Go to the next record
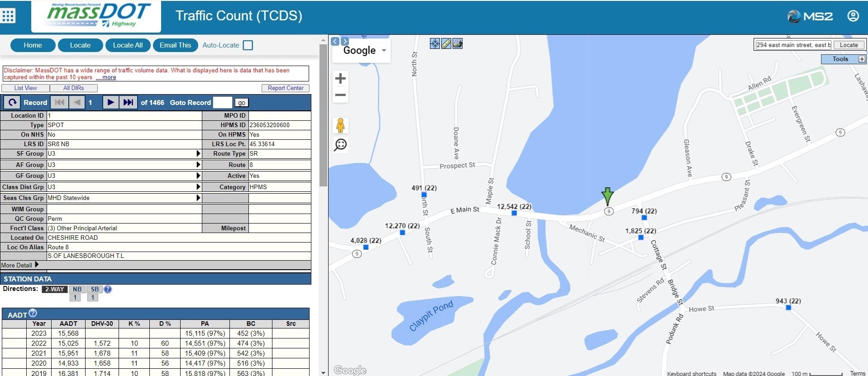The width and height of the screenshot is (868, 376). point(110,103)
